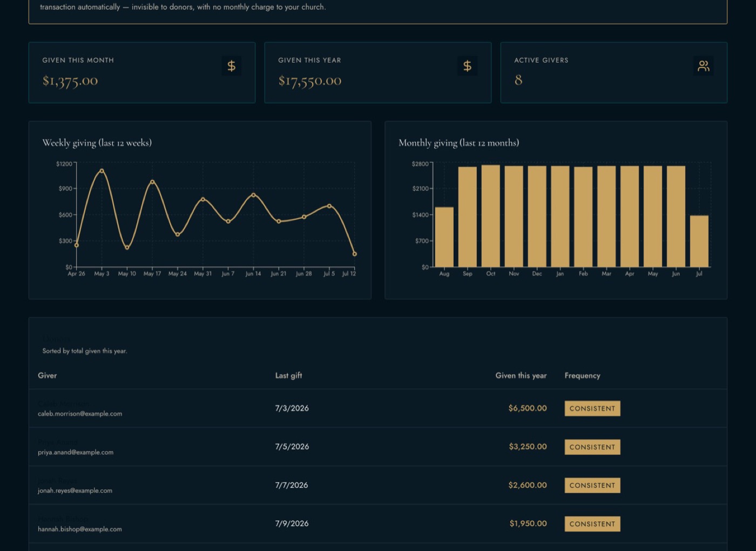Click the dollar icon on Given This Year card
The width and height of the screenshot is (756, 551).
click(x=467, y=66)
